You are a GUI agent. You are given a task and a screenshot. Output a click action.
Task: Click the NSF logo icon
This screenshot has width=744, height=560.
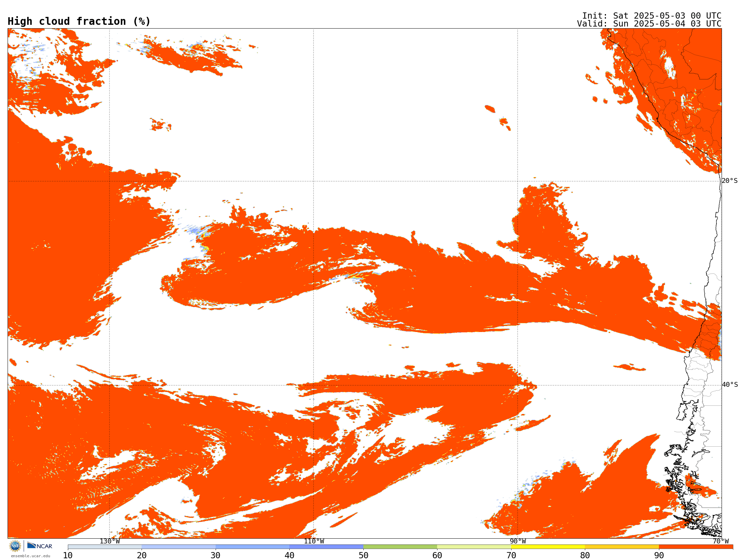(x=15, y=546)
